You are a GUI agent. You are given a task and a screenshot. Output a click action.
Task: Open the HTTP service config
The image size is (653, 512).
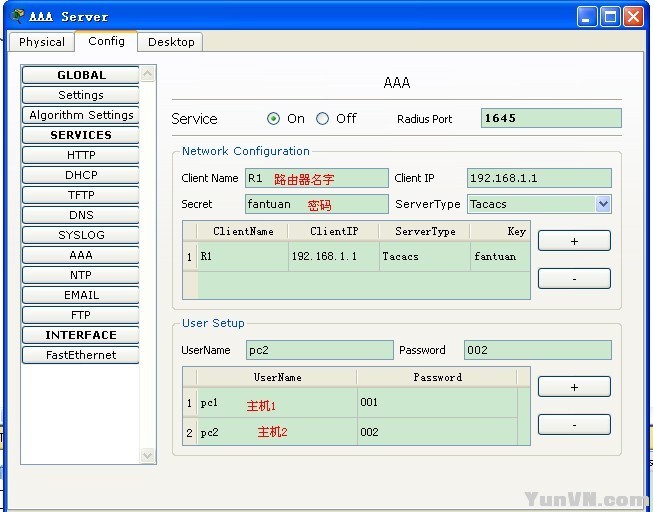click(81, 155)
